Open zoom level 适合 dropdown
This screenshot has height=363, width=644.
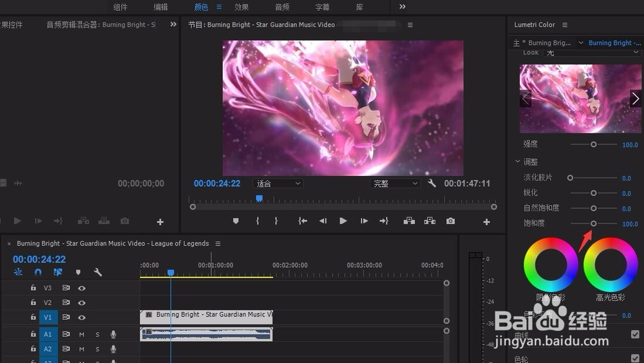[x=278, y=184]
